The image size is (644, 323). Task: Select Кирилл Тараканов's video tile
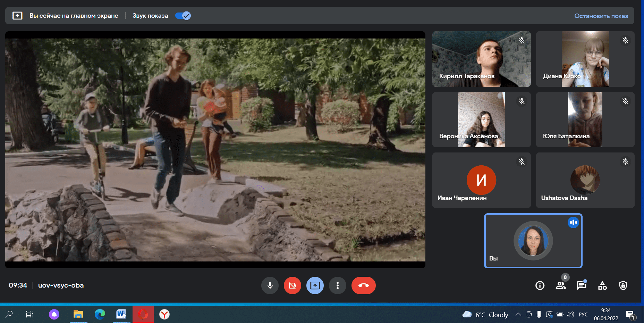point(482,59)
